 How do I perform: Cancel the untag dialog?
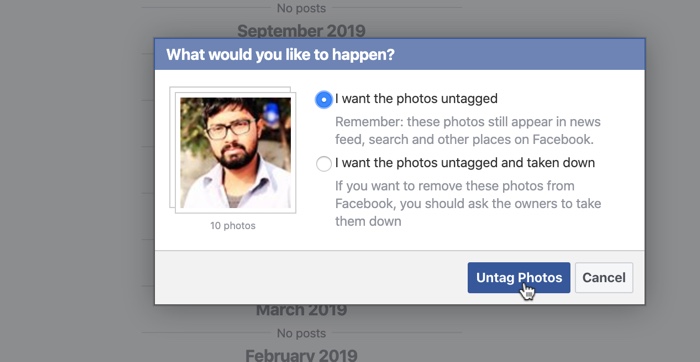pyautogui.click(x=604, y=278)
